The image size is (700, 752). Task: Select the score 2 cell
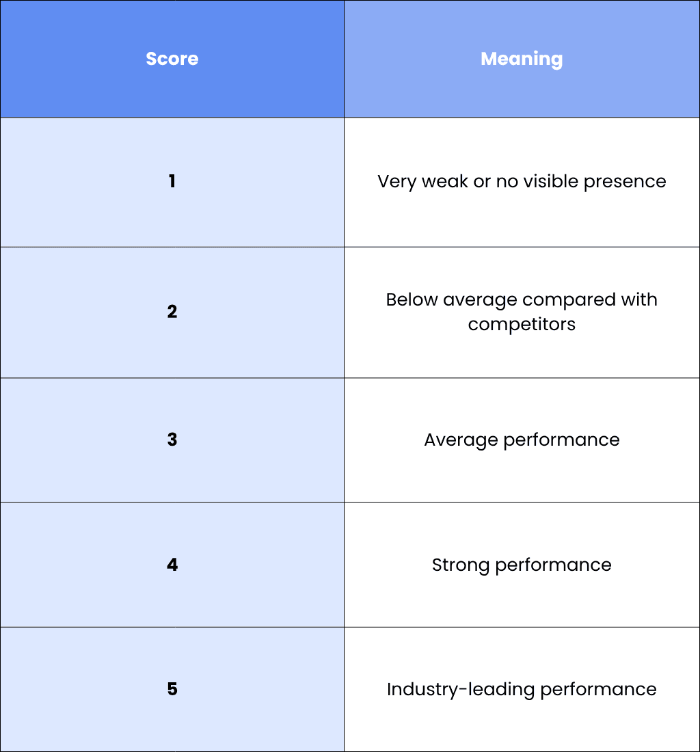[x=172, y=312]
